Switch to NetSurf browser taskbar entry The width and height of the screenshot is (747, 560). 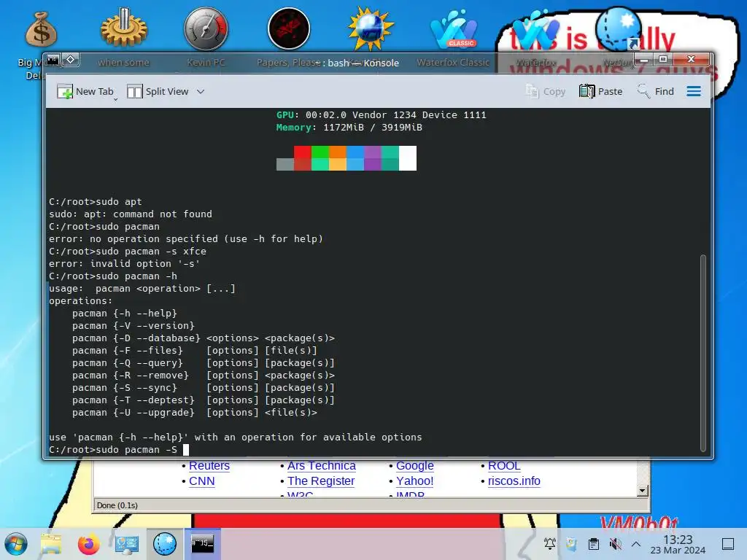(x=164, y=544)
